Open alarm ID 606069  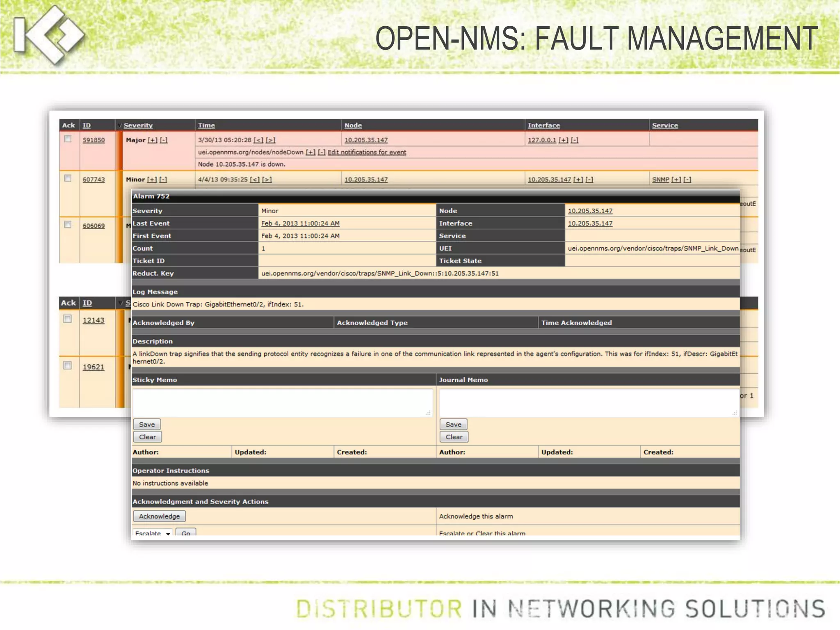coord(94,226)
